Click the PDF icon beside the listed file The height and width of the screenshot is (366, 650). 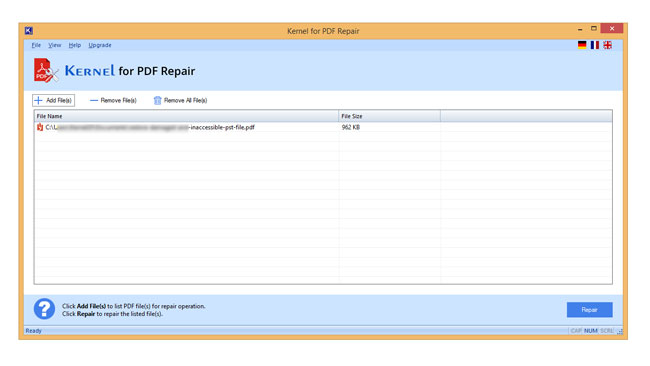click(40, 127)
